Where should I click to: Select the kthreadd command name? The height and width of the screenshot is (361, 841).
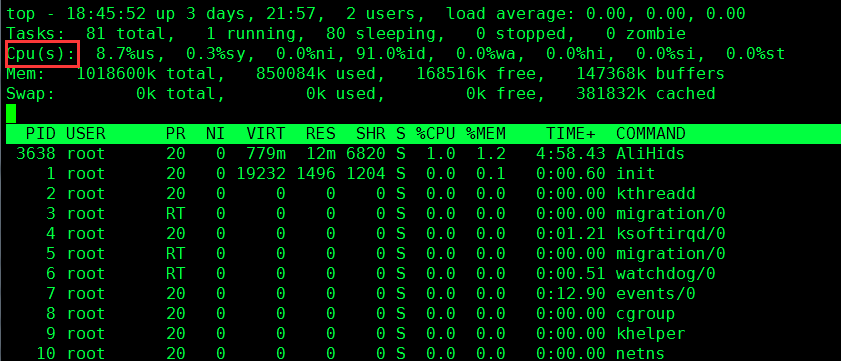coord(655,194)
